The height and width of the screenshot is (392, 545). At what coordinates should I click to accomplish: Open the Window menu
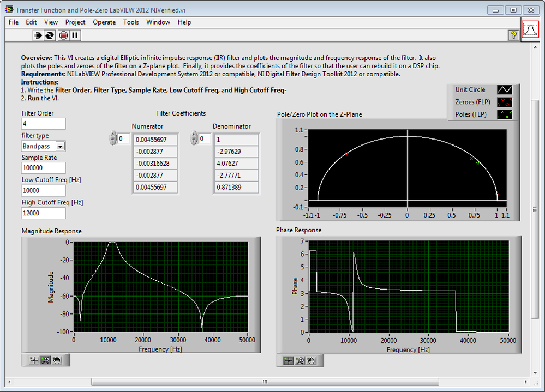(158, 22)
